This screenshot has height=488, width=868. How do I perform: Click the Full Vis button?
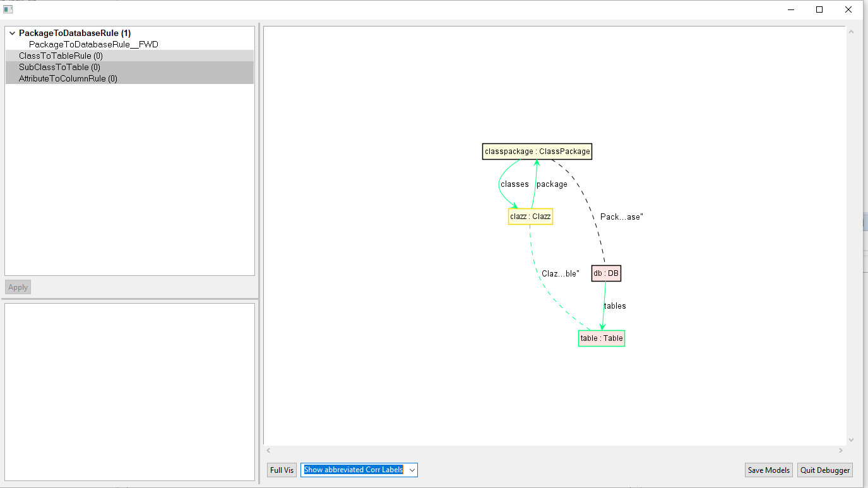282,470
